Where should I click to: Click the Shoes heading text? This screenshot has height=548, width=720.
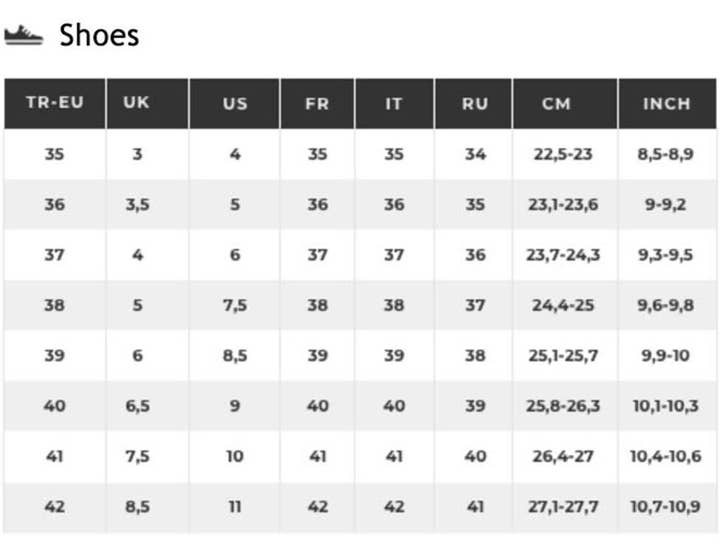pos(99,36)
